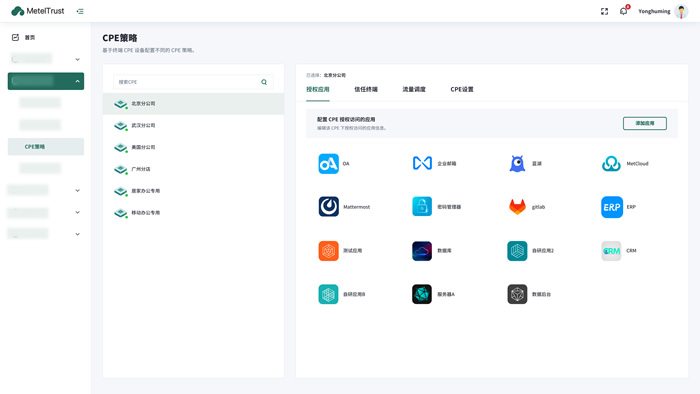Viewport: 700px width, 394px height.
Task: Open the orange 测试应用 icon
Action: tap(329, 251)
